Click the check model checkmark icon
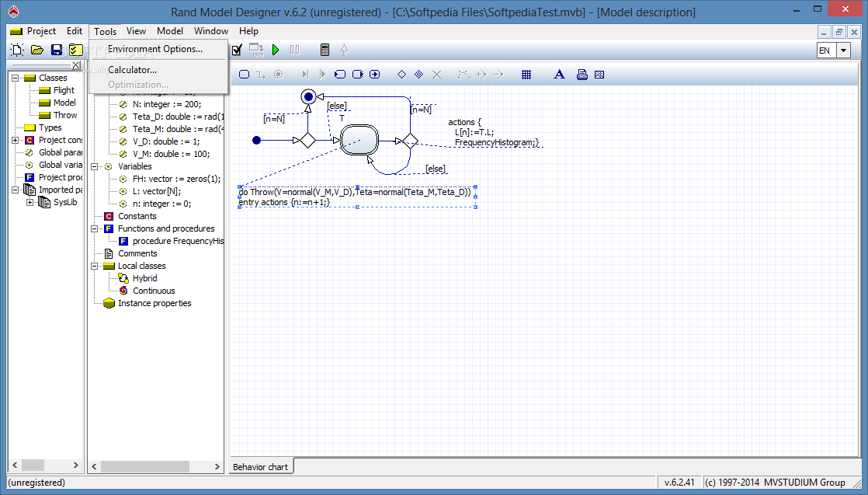868x495 pixels. coord(237,50)
